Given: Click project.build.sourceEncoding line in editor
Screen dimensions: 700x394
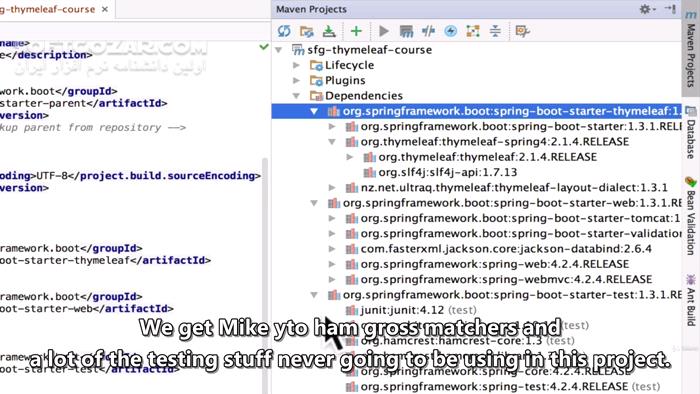Looking at the screenshot, I should click(x=130, y=176).
